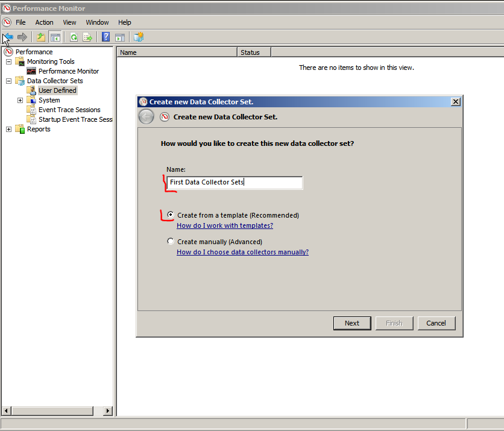Click the Name column header
Screen dimensions: 504x431
177,52
